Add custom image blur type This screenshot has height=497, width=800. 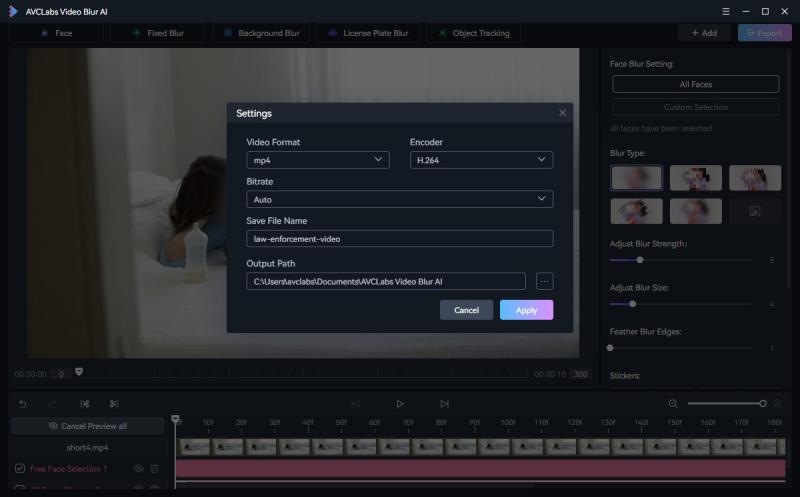[x=755, y=211]
